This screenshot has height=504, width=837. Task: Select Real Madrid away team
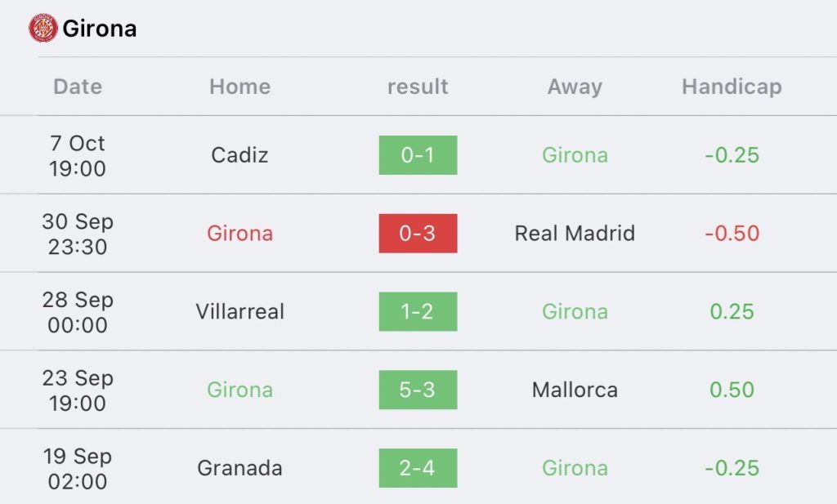575,233
